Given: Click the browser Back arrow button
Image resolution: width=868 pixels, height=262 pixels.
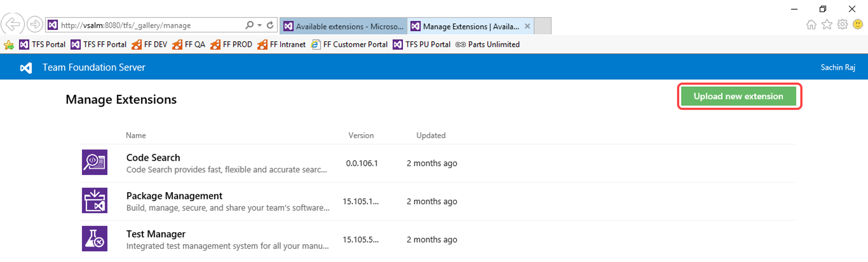Looking at the screenshot, I should (x=13, y=24).
